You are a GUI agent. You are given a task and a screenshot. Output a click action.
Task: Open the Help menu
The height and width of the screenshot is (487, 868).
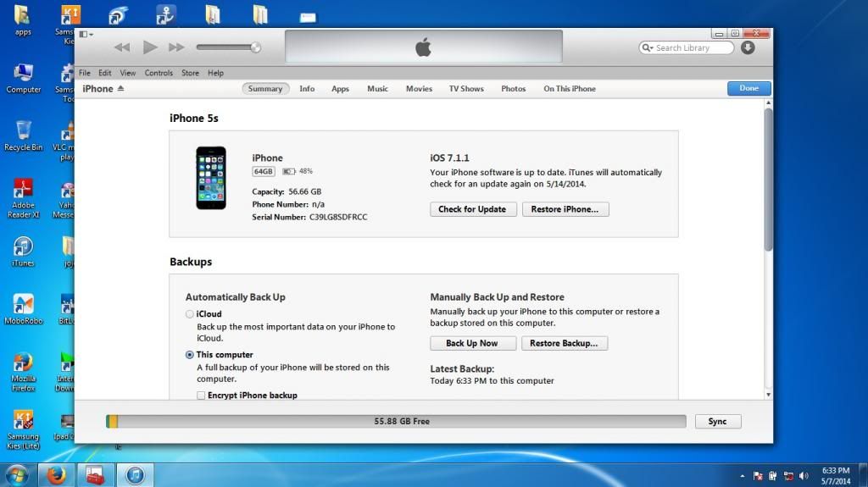215,73
